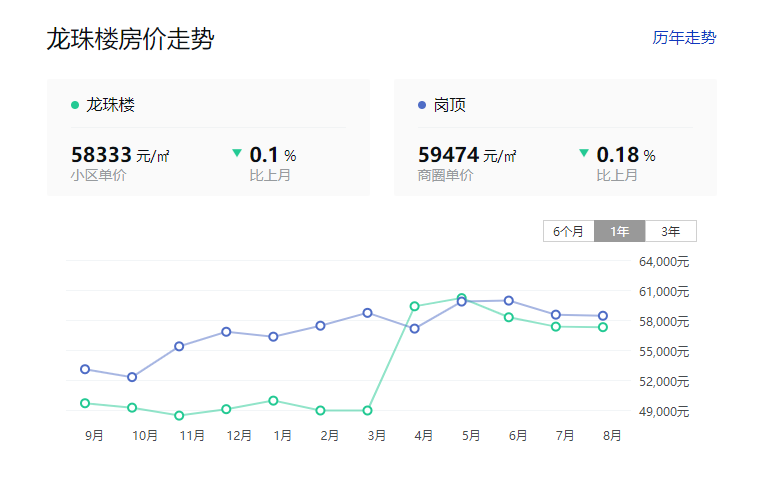Viewport: 775px width, 488px height.
Task: Click the 5月 axis label
Action: (471, 436)
